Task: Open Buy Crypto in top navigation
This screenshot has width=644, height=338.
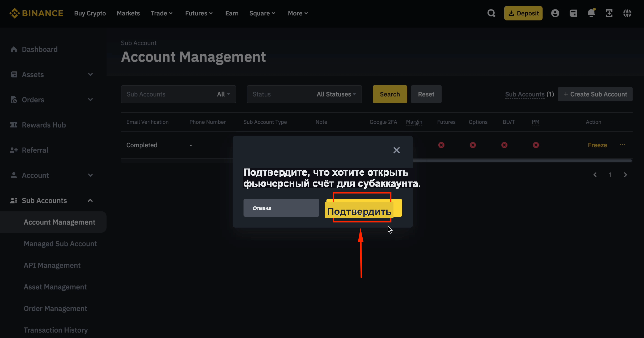Action: pyautogui.click(x=90, y=13)
